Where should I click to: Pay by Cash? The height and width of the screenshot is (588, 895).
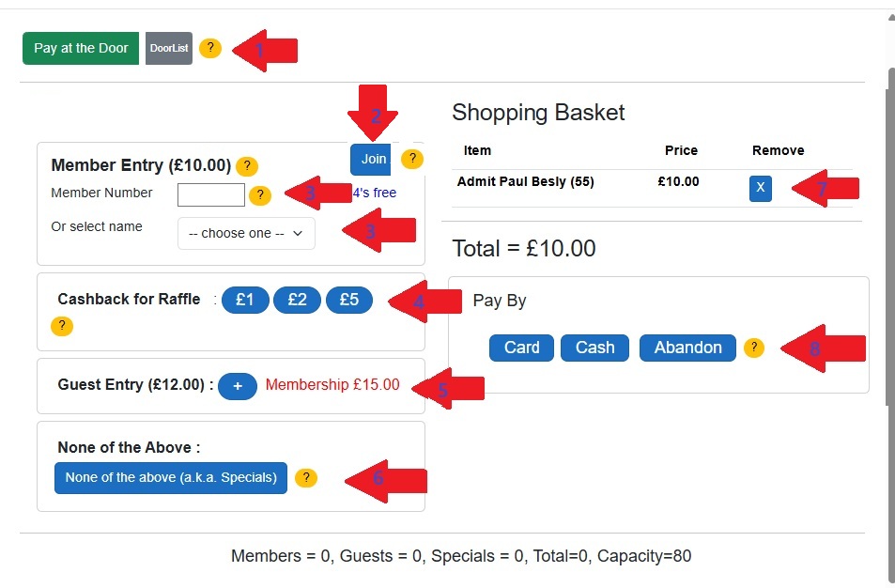594,348
